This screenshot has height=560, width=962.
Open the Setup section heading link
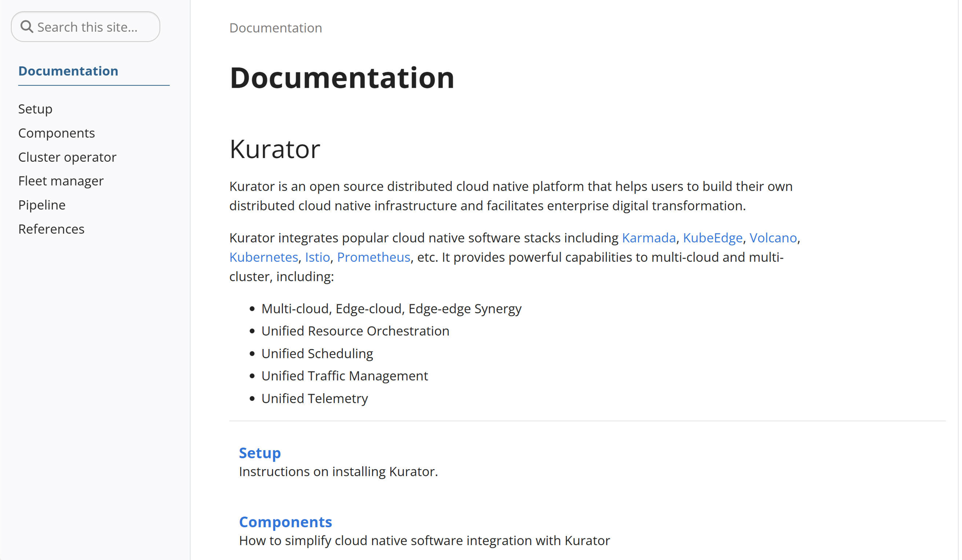pyautogui.click(x=260, y=453)
